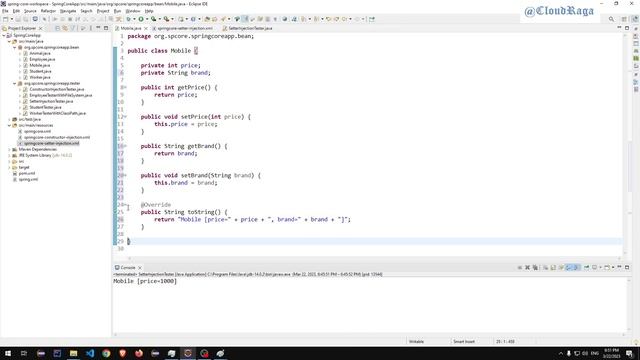Expand the Maven Dependencies node

coord(9,149)
